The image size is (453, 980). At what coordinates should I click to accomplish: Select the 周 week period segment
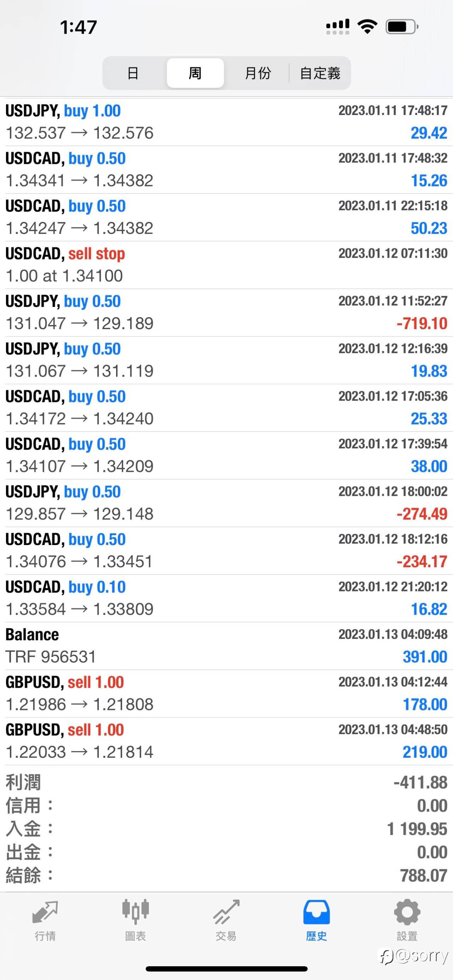pos(195,73)
